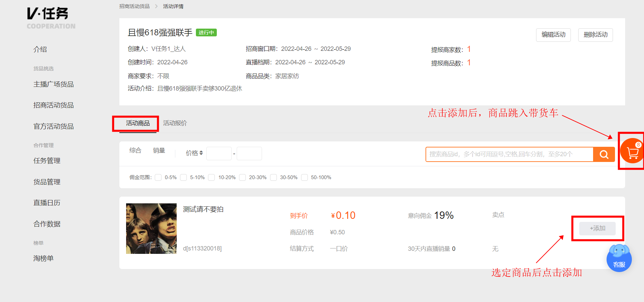Sort products by 综合
Screen dimensions: 644x302
(x=135, y=150)
